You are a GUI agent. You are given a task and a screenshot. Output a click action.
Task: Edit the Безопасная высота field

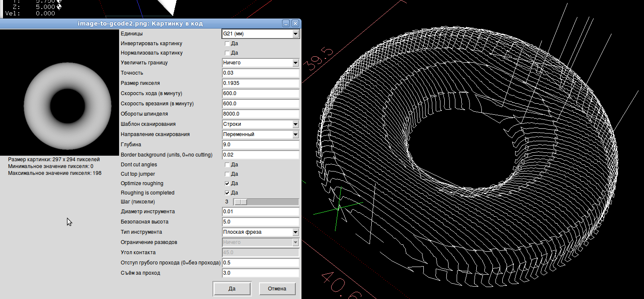point(260,222)
